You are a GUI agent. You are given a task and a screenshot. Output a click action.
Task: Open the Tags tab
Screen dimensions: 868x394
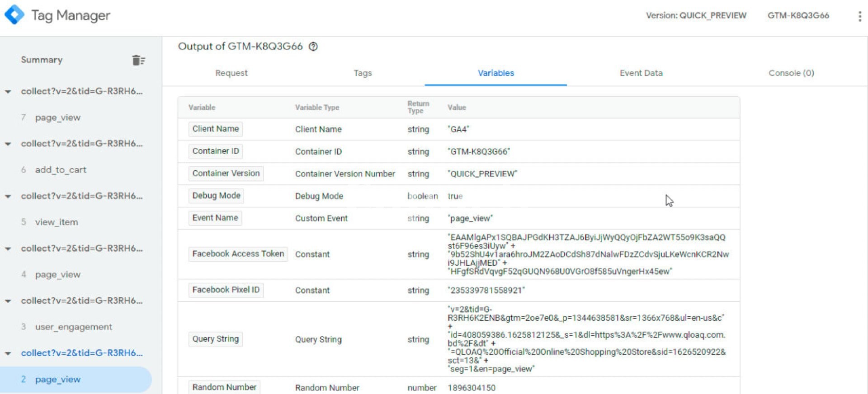coord(363,73)
